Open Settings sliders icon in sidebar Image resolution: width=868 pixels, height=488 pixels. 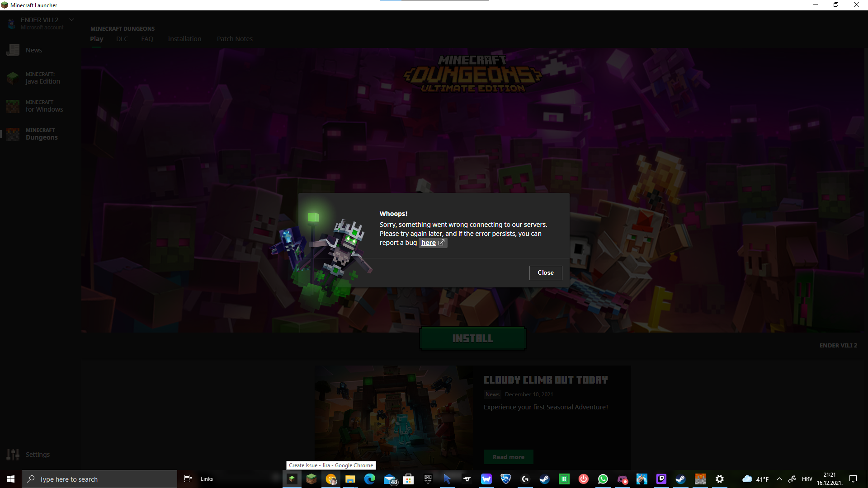(x=13, y=455)
